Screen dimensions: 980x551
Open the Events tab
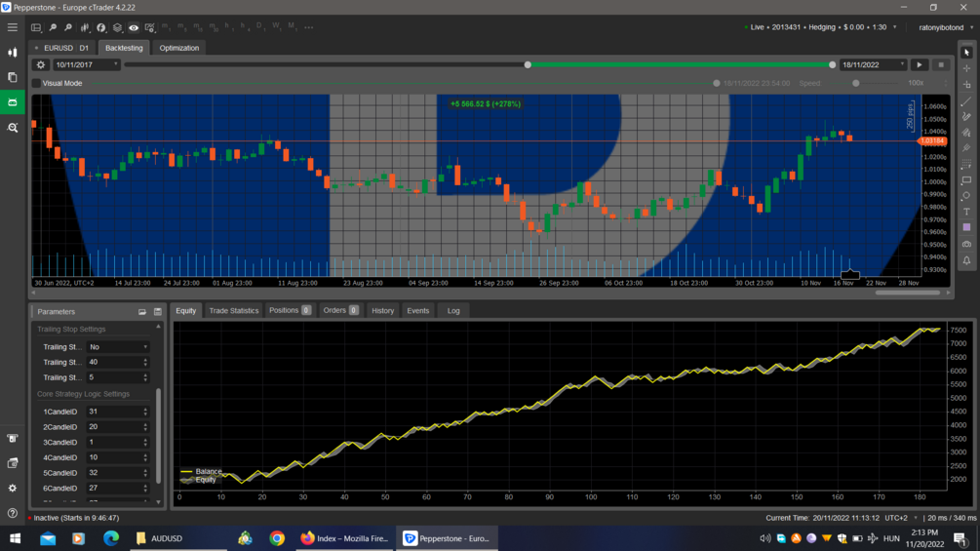pos(417,310)
